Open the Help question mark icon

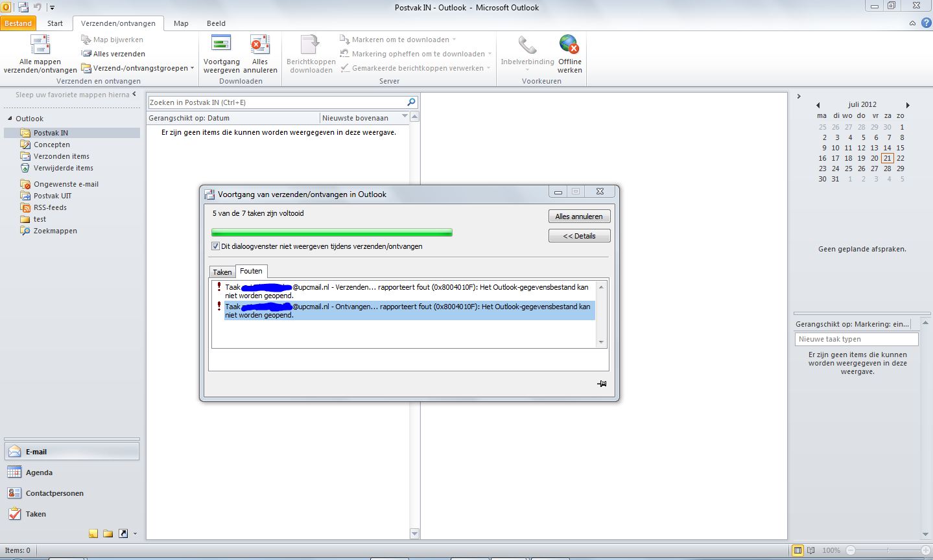point(925,23)
